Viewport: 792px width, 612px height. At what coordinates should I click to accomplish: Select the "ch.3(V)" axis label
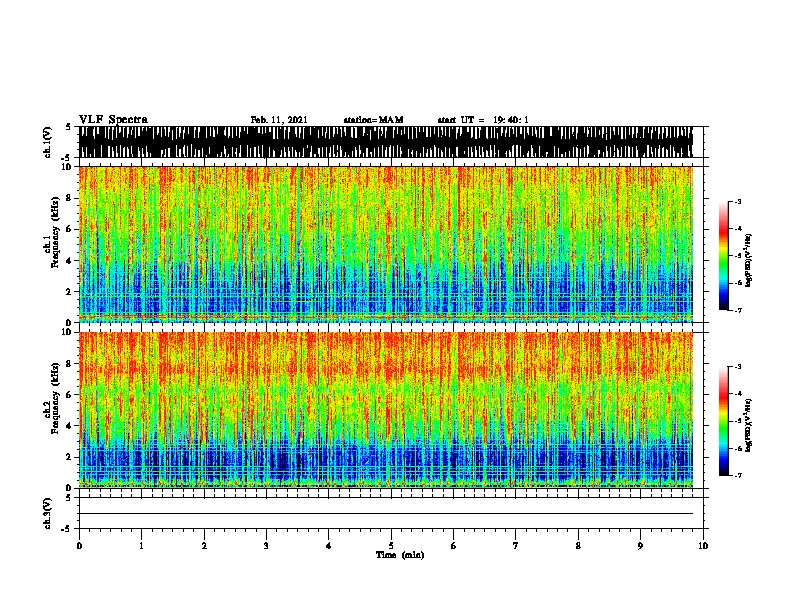(x=47, y=513)
